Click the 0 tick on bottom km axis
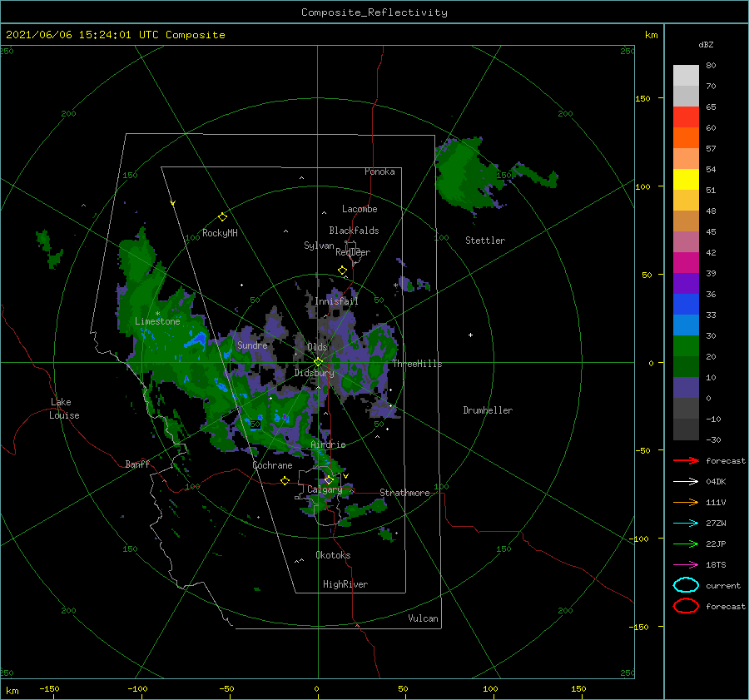Screen dimensions: 749x700 click(x=317, y=688)
